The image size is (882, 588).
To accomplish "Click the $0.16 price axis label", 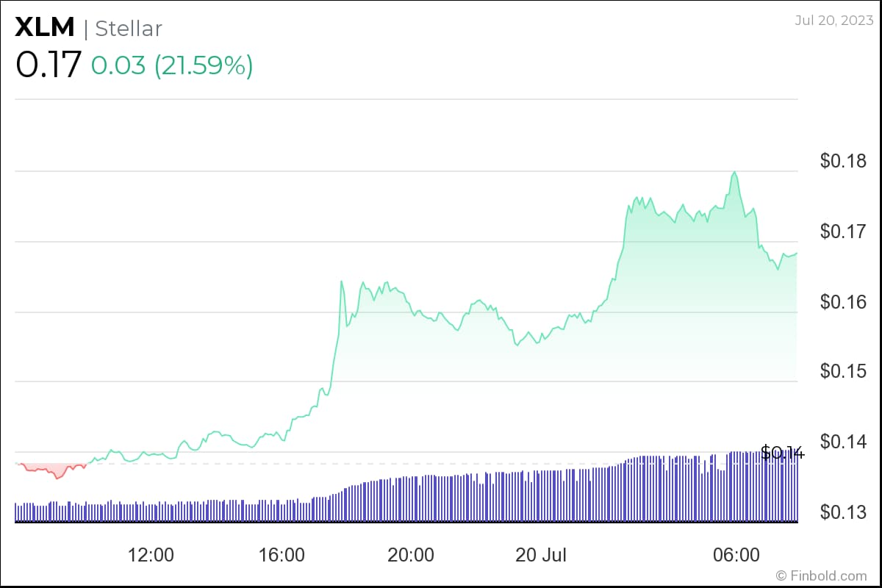I will [x=845, y=301].
